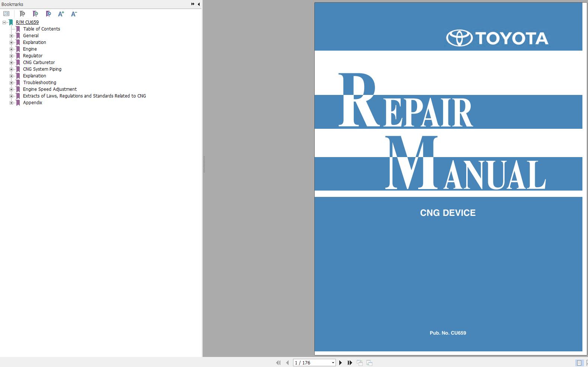Select the Engine bookmark
The height and width of the screenshot is (367, 588).
tap(30, 49)
